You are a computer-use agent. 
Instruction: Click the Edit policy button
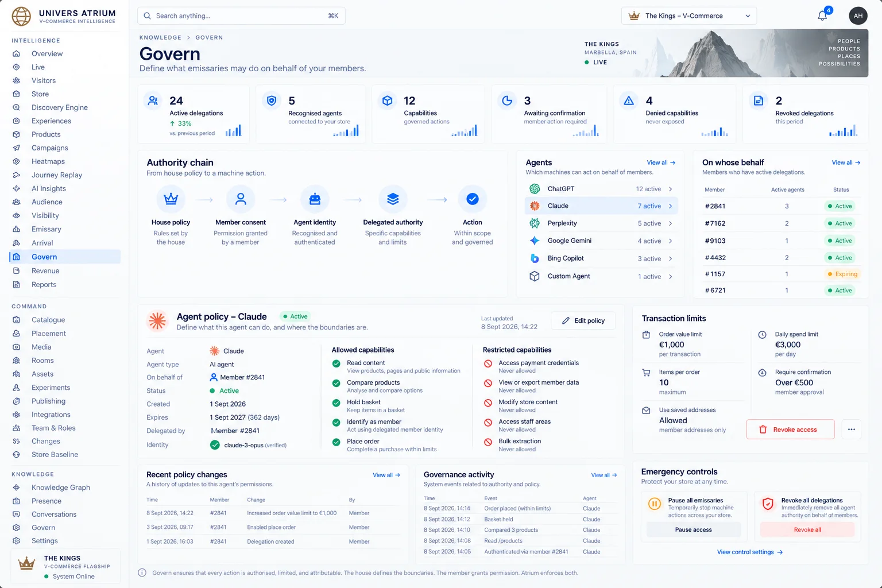click(x=583, y=320)
